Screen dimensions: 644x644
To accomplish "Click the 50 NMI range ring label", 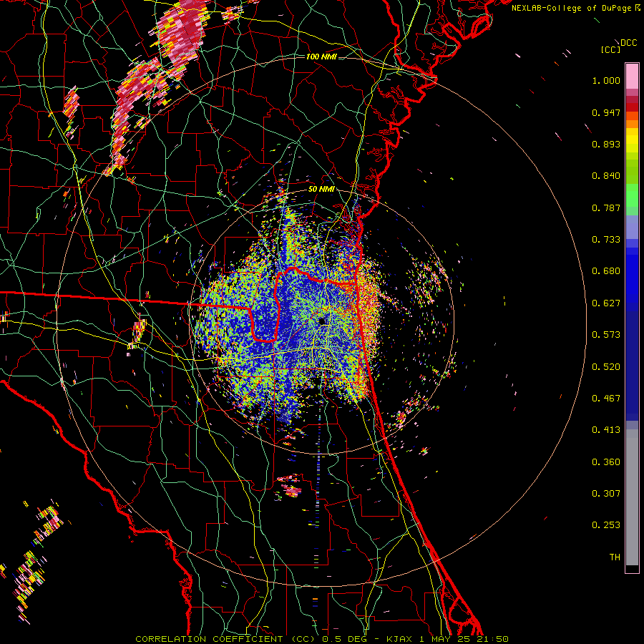I will click(x=321, y=190).
